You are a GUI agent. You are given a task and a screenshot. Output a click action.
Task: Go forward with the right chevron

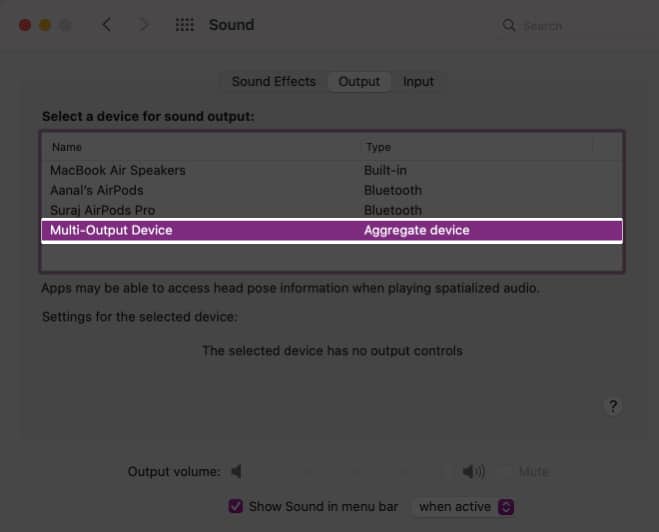point(143,24)
